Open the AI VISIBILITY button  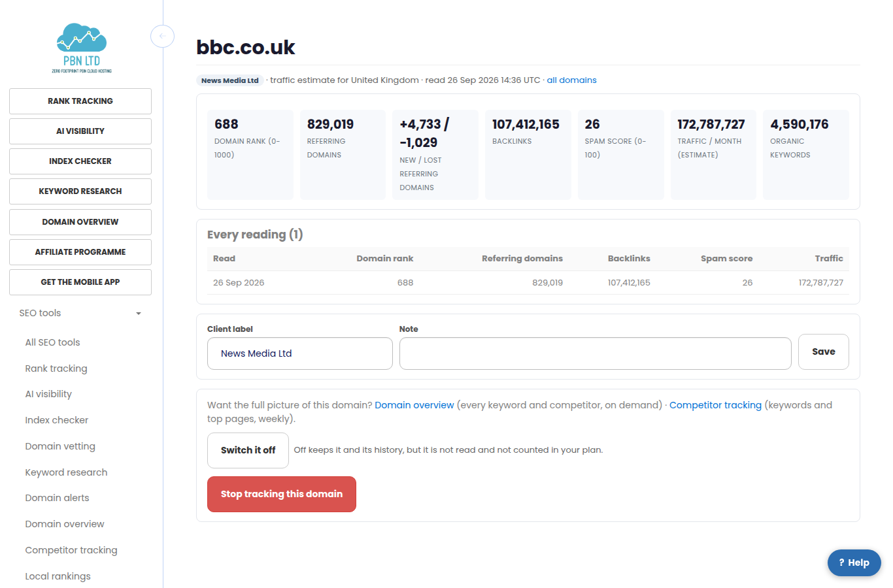click(80, 131)
